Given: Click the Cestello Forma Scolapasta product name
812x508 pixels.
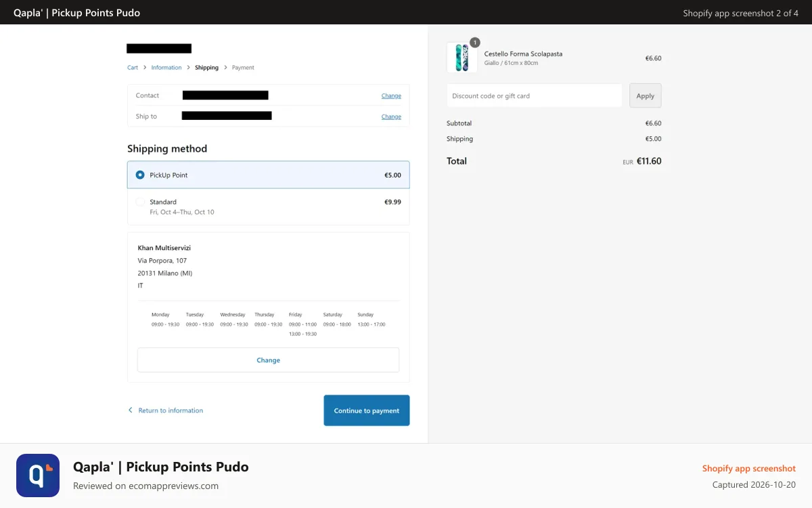Looking at the screenshot, I should pyautogui.click(x=523, y=54).
